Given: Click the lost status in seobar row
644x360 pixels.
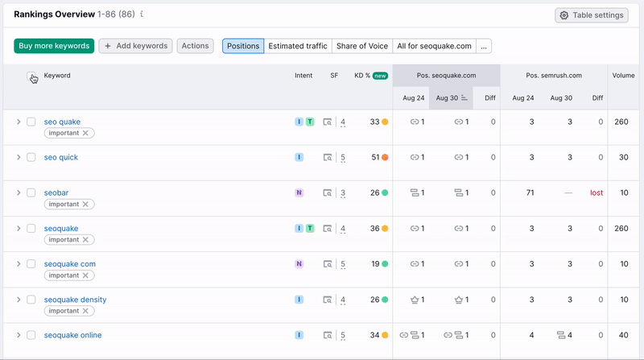Looking at the screenshot, I should click(x=597, y=192).
